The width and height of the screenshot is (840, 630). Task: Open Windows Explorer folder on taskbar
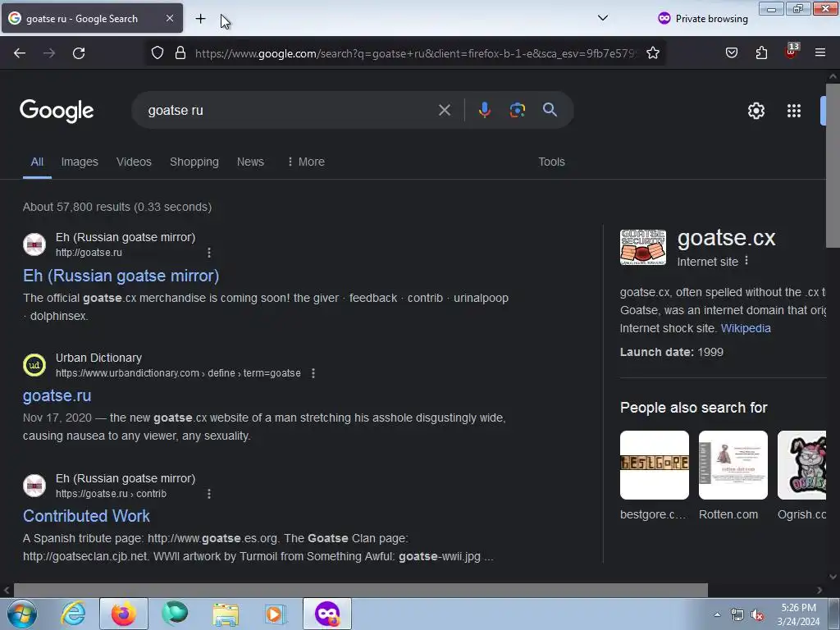click(x=226, y=614)
